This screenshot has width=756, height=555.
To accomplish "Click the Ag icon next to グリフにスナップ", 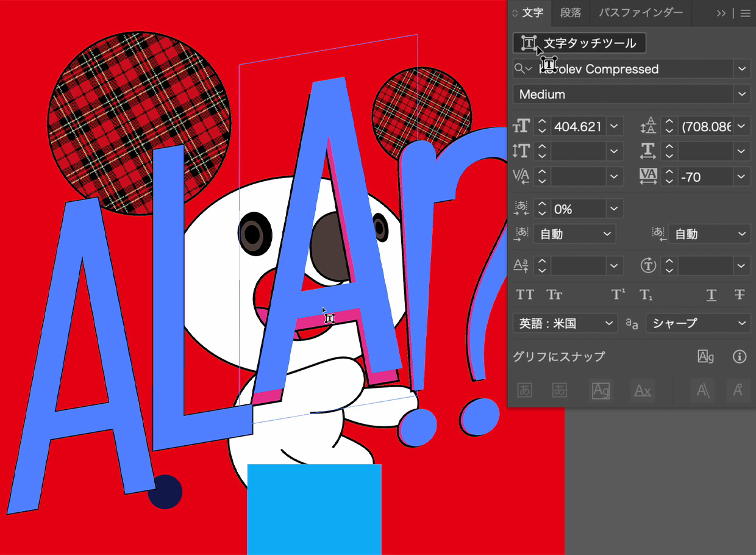I will coord(706,357).
